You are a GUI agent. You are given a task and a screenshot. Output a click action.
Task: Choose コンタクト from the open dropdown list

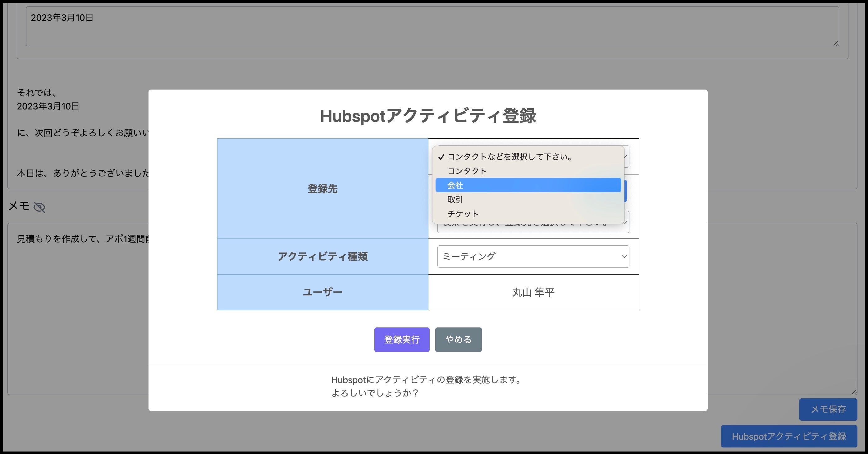467,171
